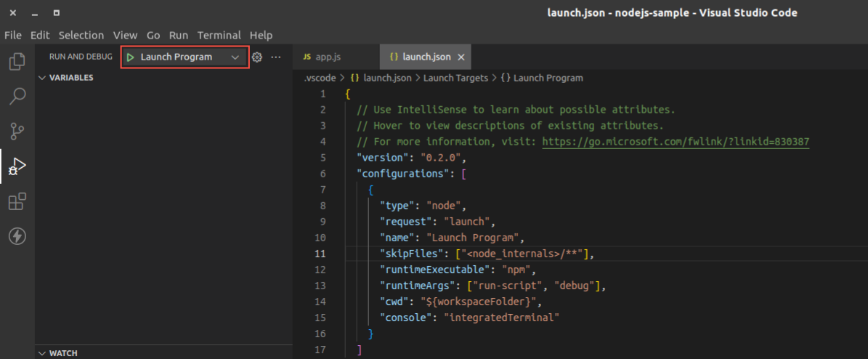The height and width of the screenshot is (359, 868).
Task: Minimize the VS Code window
Action: click(x=34, y=13)
